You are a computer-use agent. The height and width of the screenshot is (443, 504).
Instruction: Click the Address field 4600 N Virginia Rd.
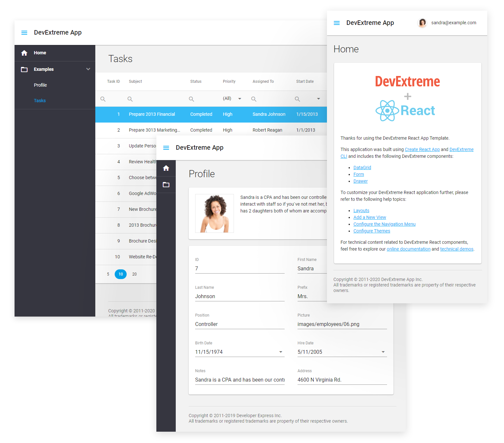pyautogui.click(x=342, y=380)
